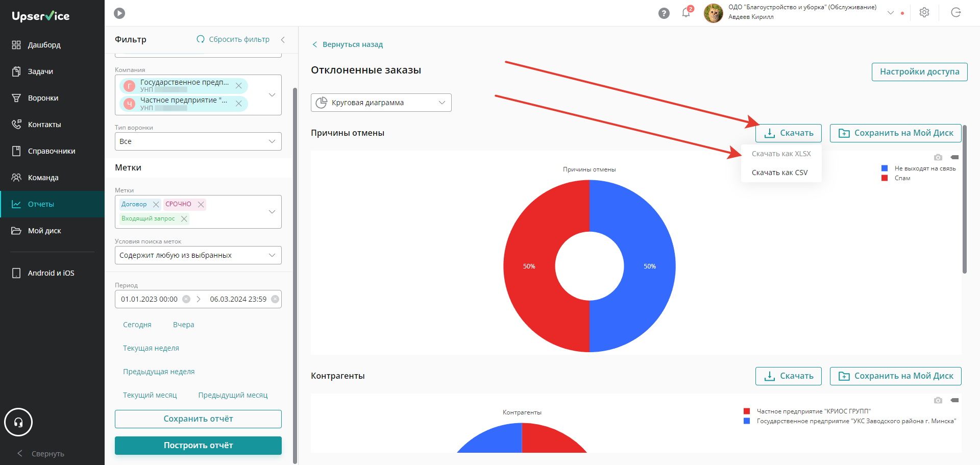This screenshot has height=465, width=980.
Task: Toggle Не выходят на связь legend item
Action: (x=919, y=168)
